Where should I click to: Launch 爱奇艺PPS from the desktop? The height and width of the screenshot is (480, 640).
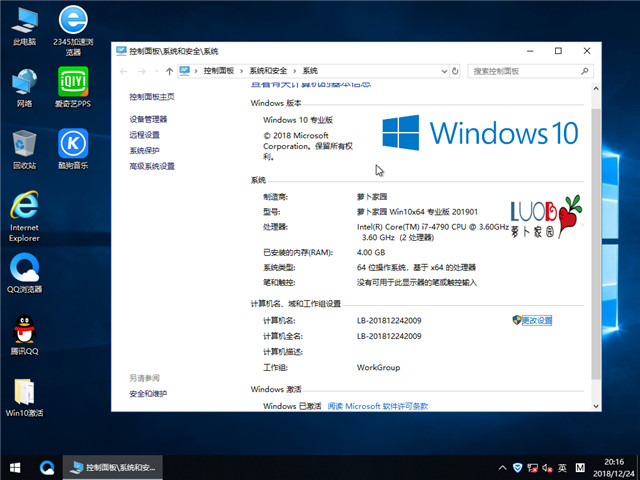[73, 87]
